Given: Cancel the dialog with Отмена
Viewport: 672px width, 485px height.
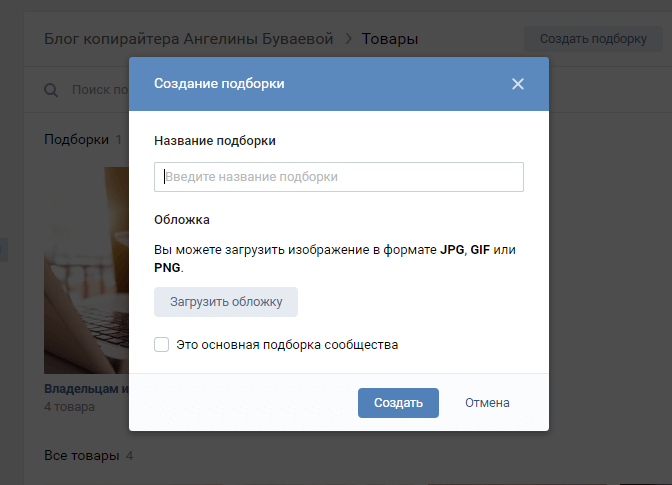Looking at the screenshot, I should (x=487, y=403).
